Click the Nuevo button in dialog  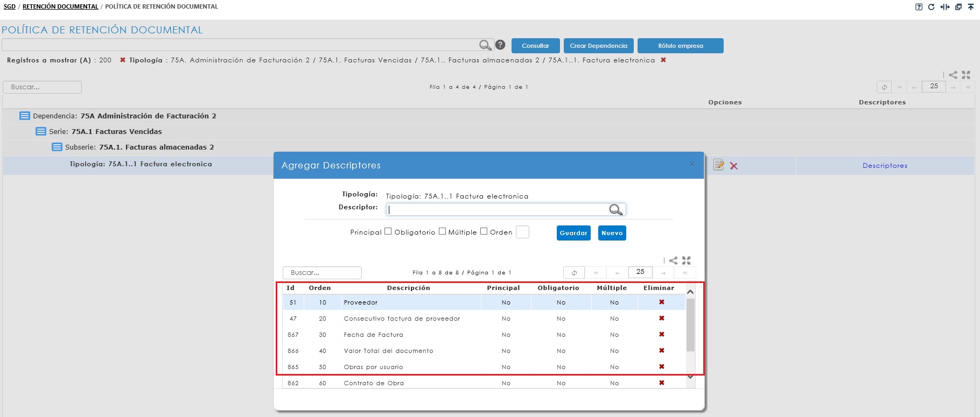[x=612, y=233]
